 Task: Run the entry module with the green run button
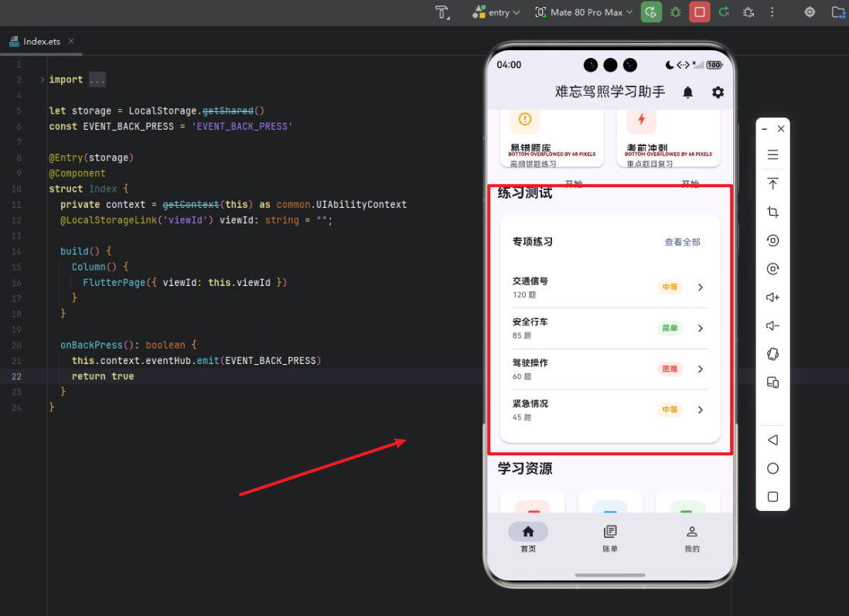651,12
